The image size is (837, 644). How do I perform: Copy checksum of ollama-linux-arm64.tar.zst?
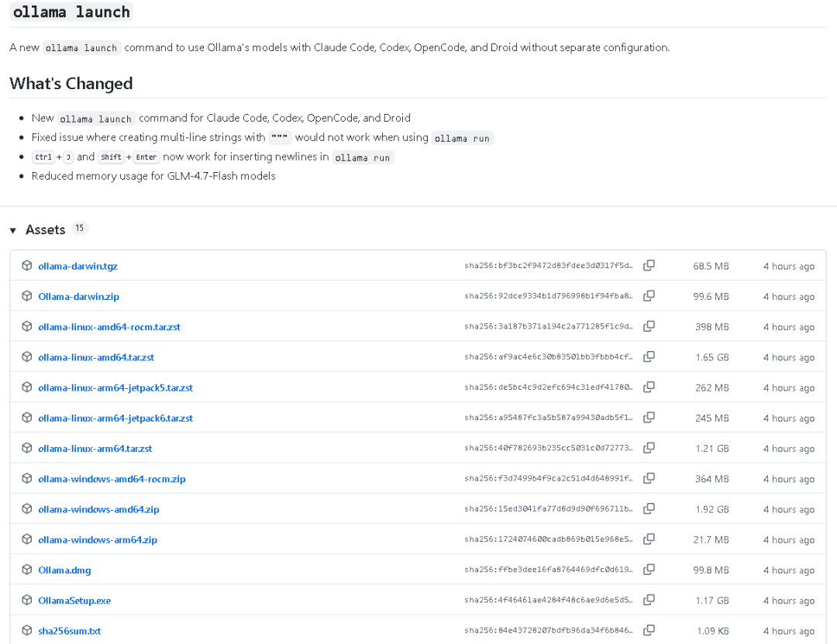(x=649, y=448)
